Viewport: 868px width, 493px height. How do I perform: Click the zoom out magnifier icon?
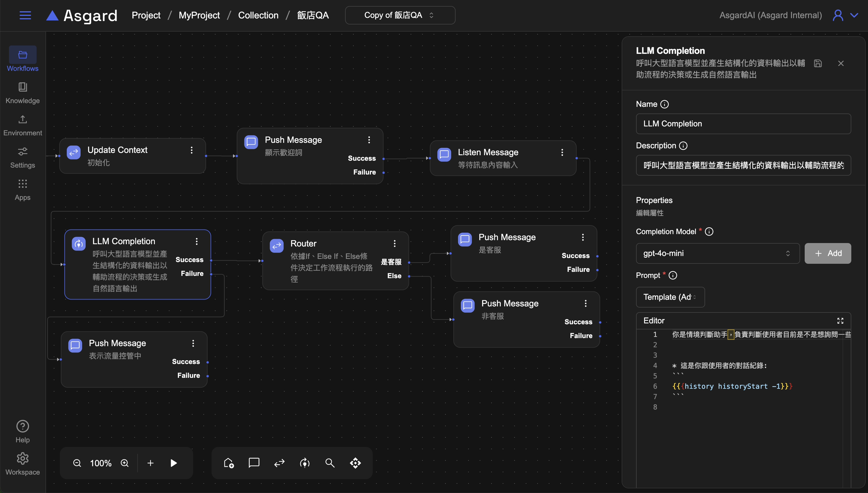(x=77, y=463)
